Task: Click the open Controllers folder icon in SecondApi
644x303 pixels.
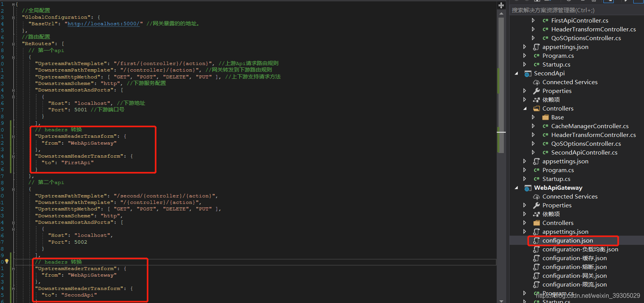Action: point(536,109)
